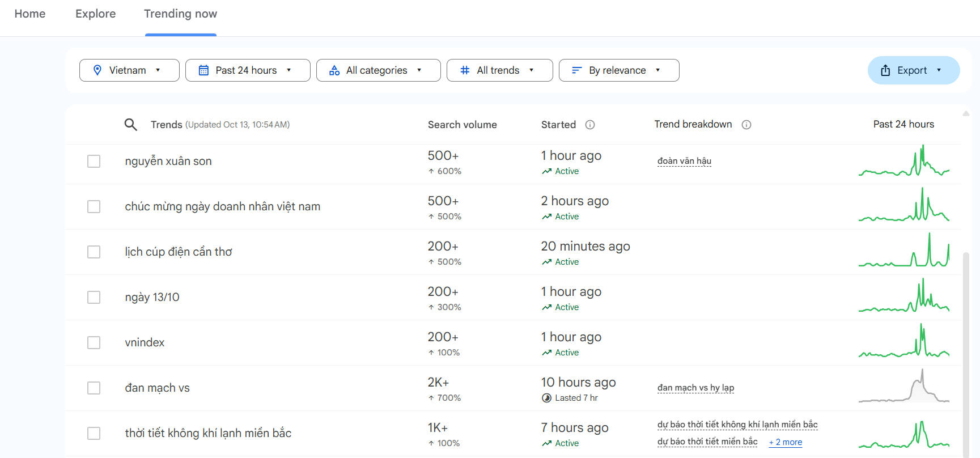The width and height of the screenshot is (980, 458).
Task: Click the share icon on the Export button
Action: (x=885, y=70)
